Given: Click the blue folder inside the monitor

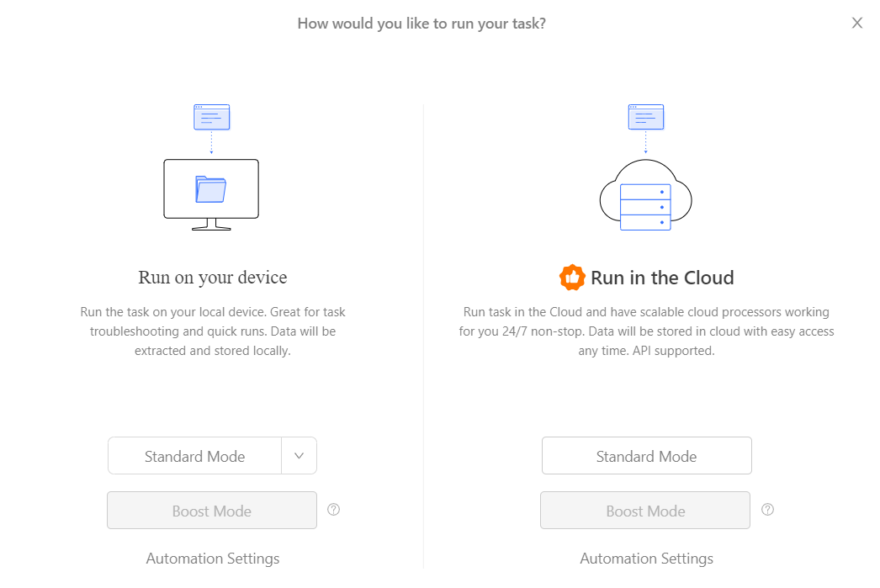Looking at the screenshot, I should click(210, 189).
